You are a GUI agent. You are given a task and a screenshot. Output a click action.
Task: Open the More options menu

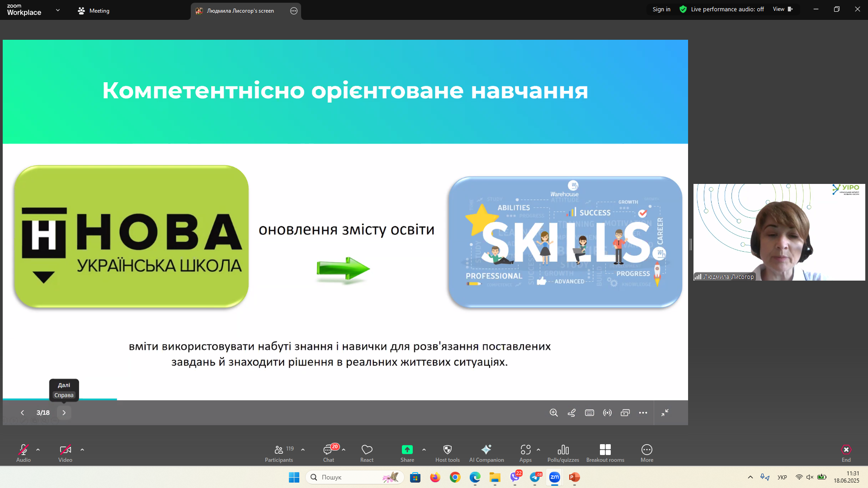coord(647,453)
